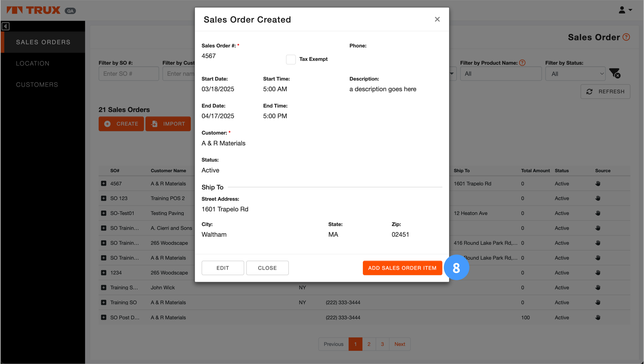Focus the Filter by Customer name field
The height and width of the screenshot is (364, 644).
[178, 73]
